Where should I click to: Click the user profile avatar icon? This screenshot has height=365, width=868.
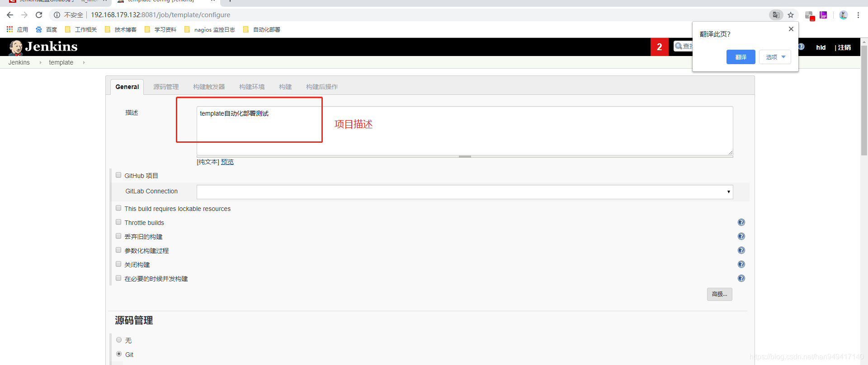pyautogui.click(x=843, y=15)
